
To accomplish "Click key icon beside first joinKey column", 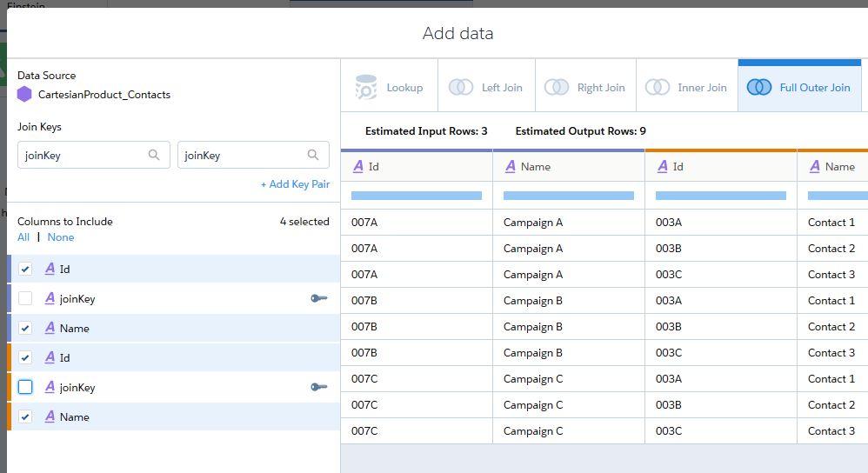I will click(x=318, y=298).
